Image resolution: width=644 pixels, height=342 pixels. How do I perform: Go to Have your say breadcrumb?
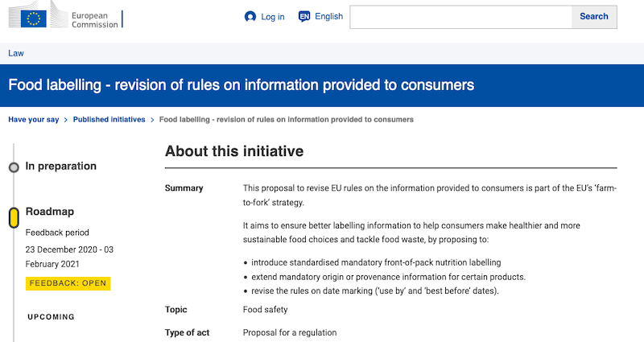(33, 120)
